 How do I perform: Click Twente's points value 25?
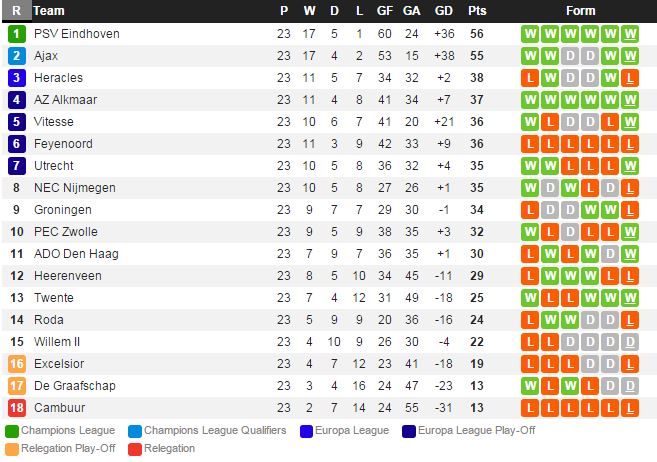pyautogui.click(x=477, y=298)
